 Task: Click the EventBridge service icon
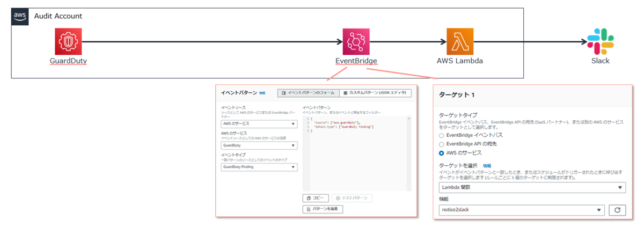point(356,42)
